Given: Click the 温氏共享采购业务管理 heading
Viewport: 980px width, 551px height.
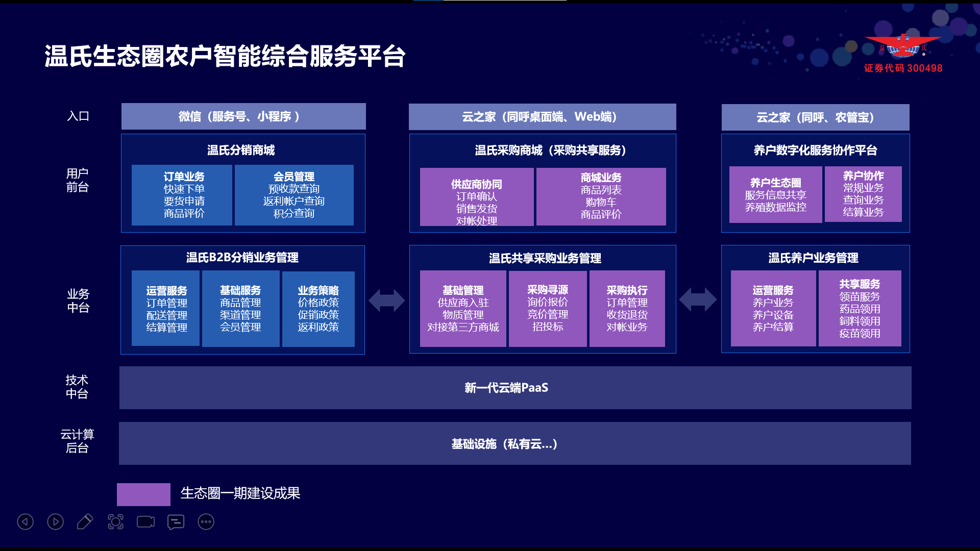Looking at the screenshot, I should pyautogui.click(x=545, y=258).
